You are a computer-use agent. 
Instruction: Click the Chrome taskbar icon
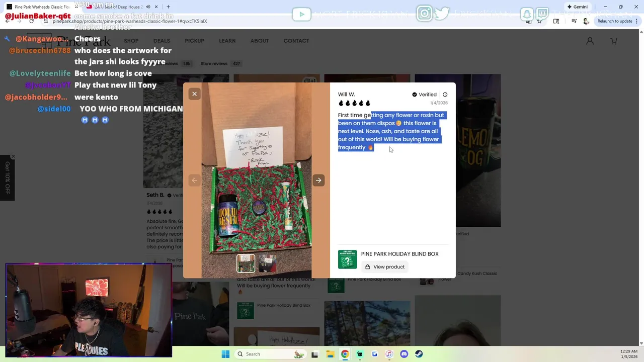345,354
